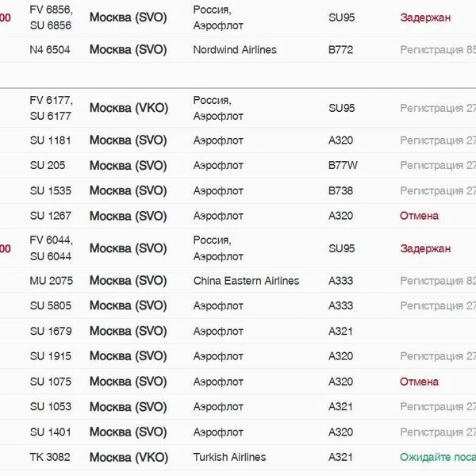Open the Turkish Airlines carrier name

229,457
